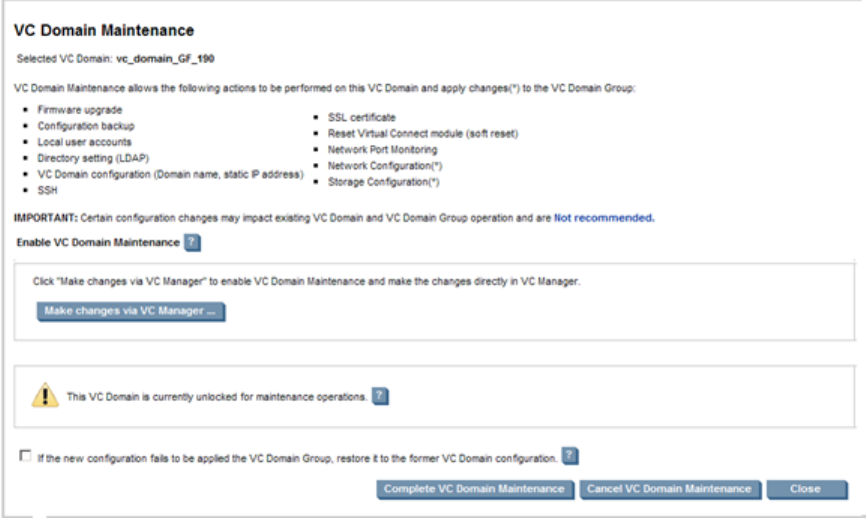Image resolution: width=866 pixels, height=518 pixels.
Task: Follow the Not recommended link
Action: pyautogui.click(x=604, y=217)
